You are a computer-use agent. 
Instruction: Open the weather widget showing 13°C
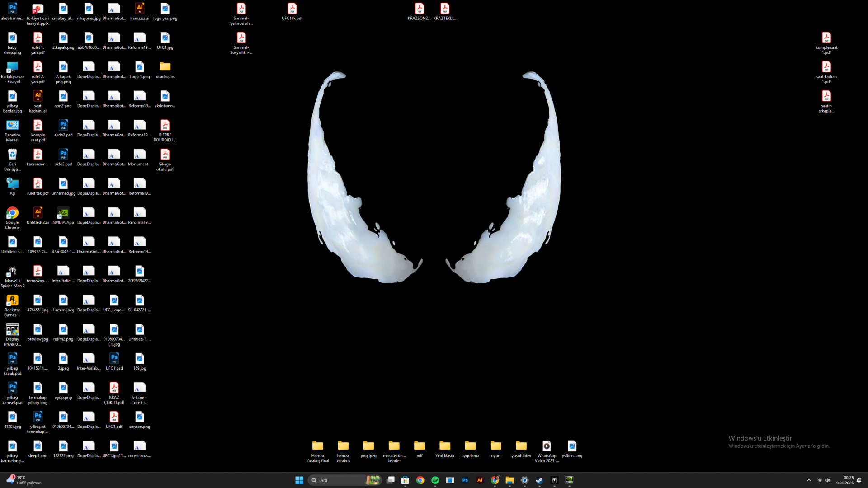(x=24, y=480)
